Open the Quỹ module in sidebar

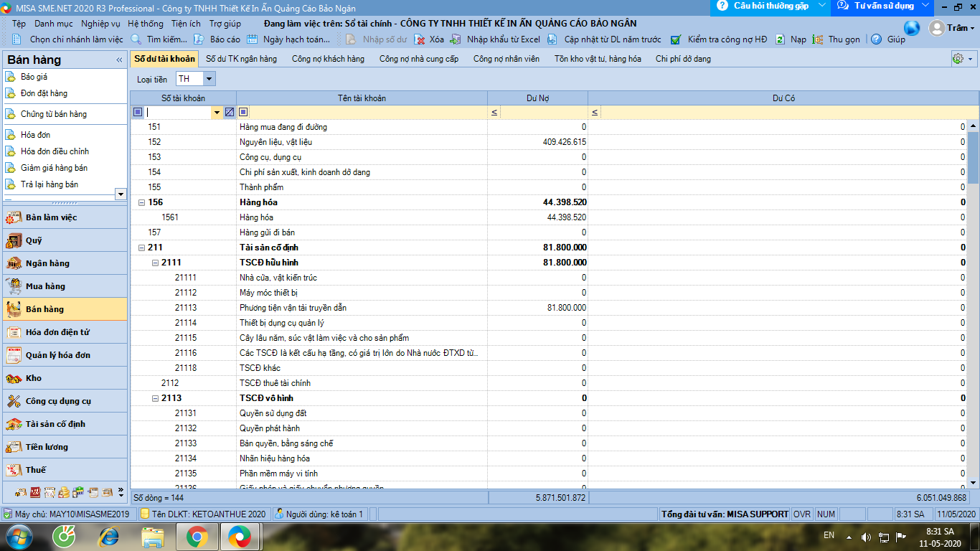coord(34,240)
